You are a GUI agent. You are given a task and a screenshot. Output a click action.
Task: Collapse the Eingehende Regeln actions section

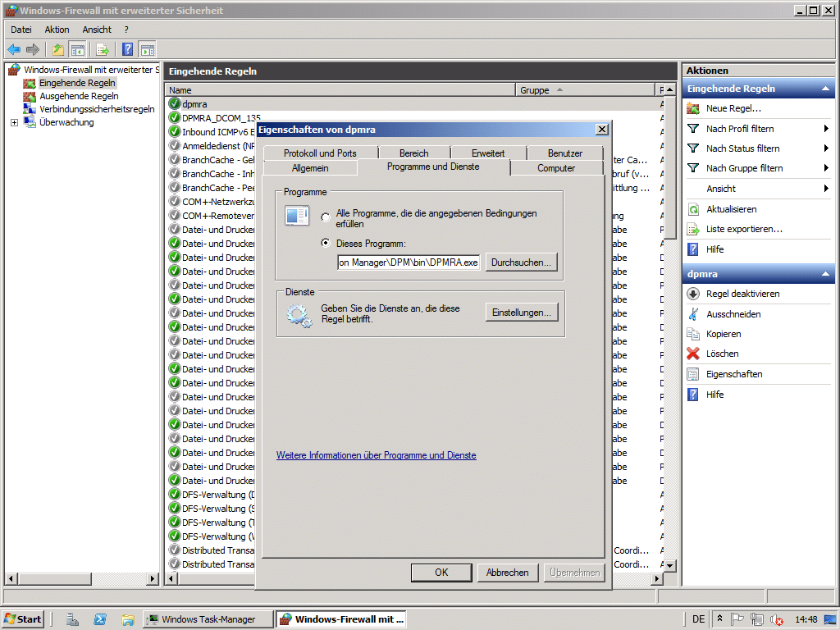click(x=825, y=89)
